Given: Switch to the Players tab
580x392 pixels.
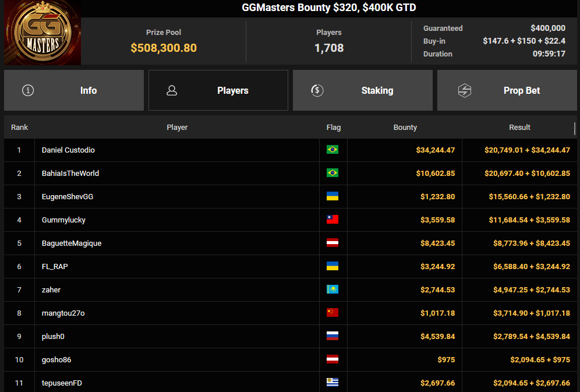Looking at the screenshot, I should click(x=218, y=90).
